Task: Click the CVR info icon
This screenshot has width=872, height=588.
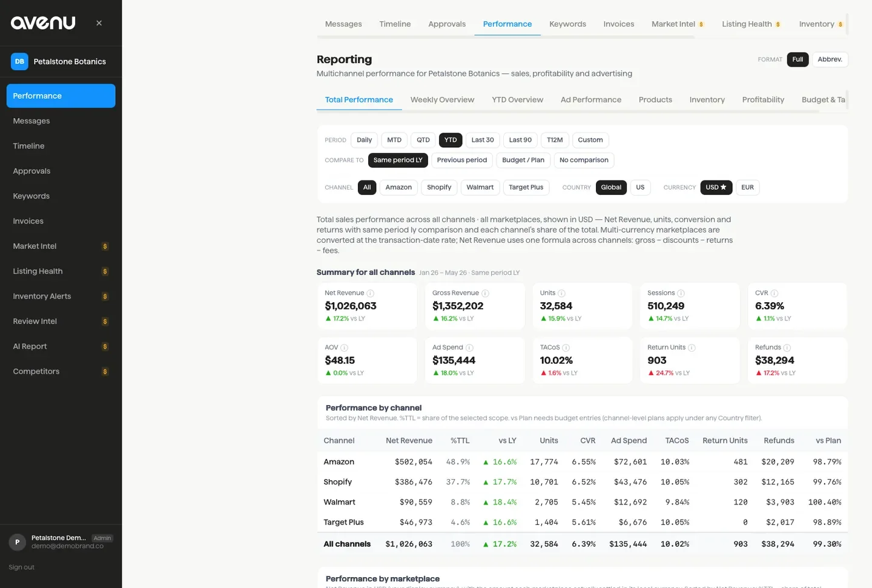Action: point(775,293)
